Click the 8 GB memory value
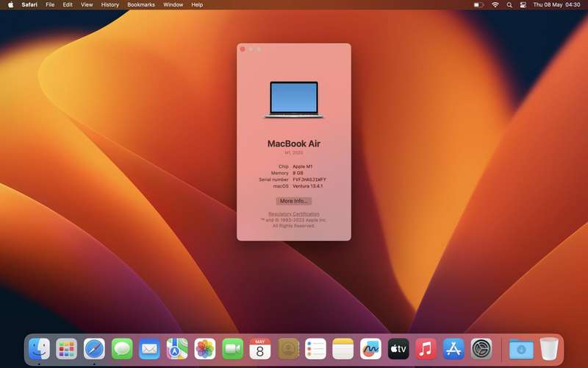 (298, 173)
